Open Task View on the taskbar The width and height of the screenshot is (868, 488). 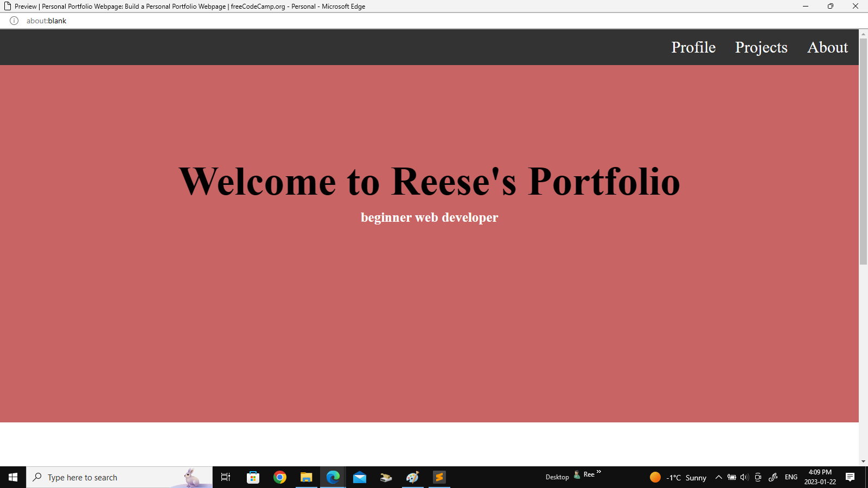click(225, 477)
